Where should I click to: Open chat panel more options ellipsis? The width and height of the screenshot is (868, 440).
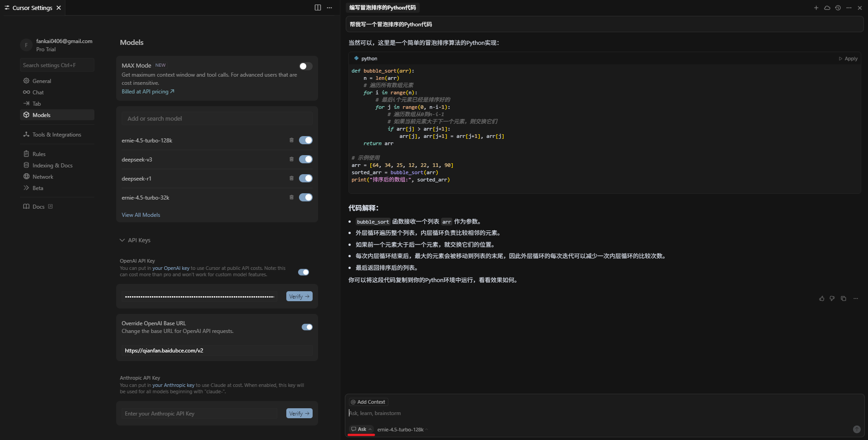pyautogui.click(x=849, y=8)
